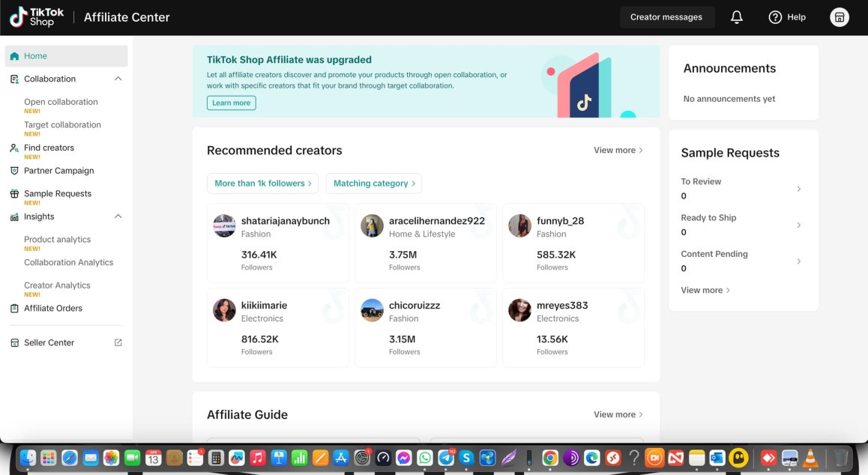Open funnyb_28 creator card

coord(573,243)
